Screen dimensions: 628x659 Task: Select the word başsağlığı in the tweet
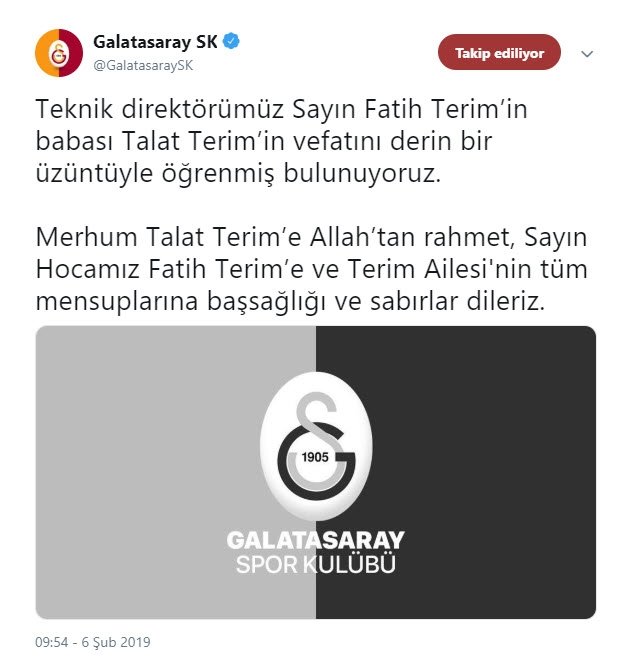click(267, 301)
